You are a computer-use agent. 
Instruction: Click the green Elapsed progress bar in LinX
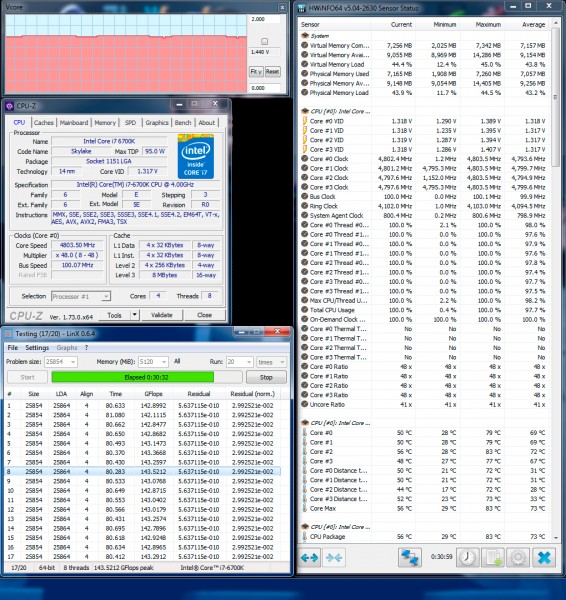click(x=132, y=377)
